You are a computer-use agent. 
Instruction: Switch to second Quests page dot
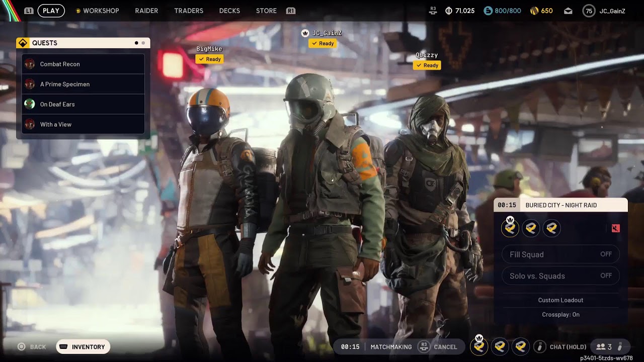coord(143,43)
